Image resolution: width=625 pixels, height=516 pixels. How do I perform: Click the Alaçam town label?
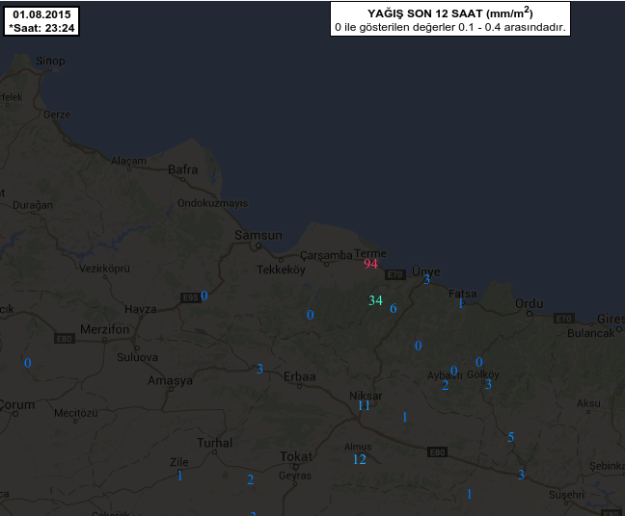coord(129,161)
